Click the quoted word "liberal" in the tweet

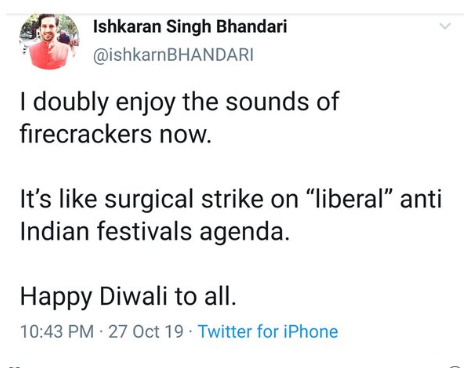[348, 199]
